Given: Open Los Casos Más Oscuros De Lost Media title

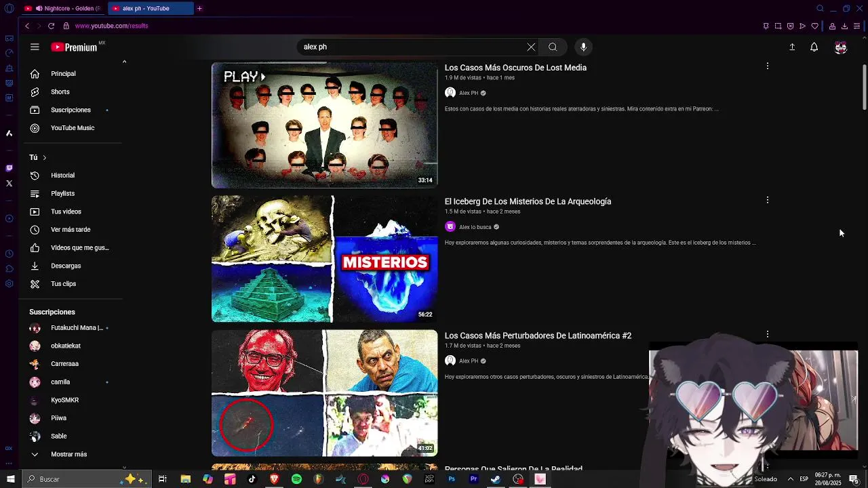Looking at the screenshot, I should coord(515,68).
